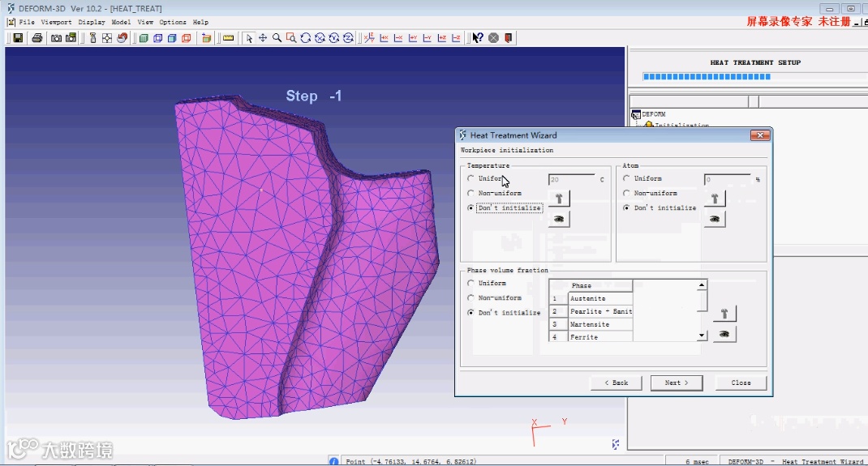Set view to +X axis
868x466 pixels.
pyautogui.click(x=385, y=37)
